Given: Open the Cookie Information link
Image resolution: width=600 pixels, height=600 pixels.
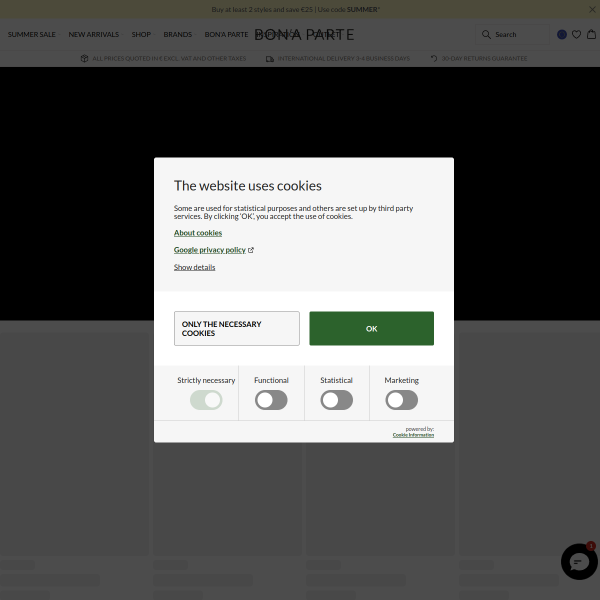Looking at the screenshot, I should pos(413,435).
